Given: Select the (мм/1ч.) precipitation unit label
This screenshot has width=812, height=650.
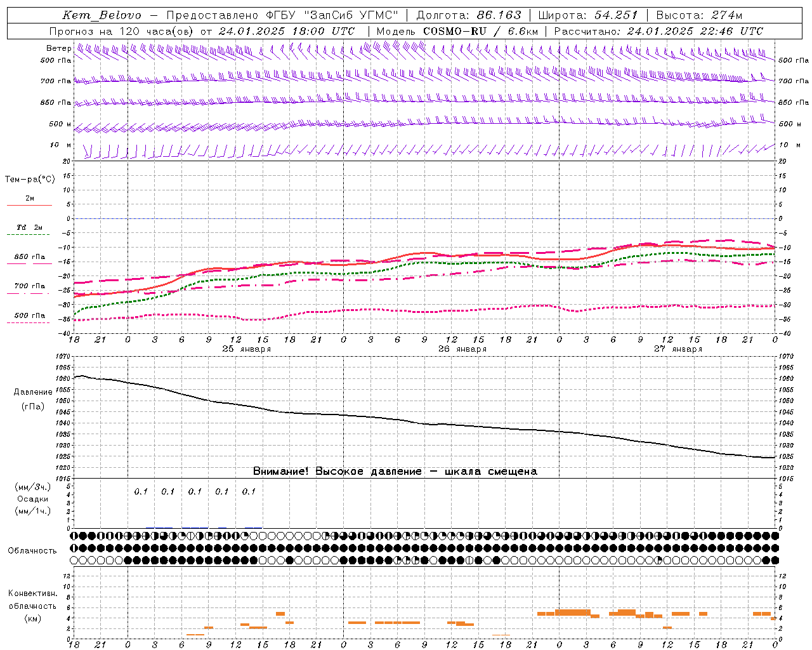Looking at the screenshot, I should 32,511.
